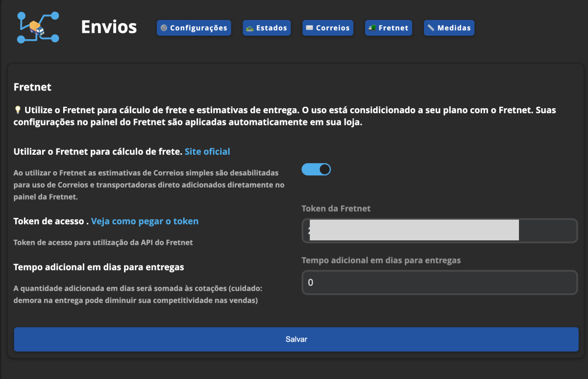
Task: Click the 'Ao utilizar o Fretnet as estimativas' description
Action: point(149,185)
